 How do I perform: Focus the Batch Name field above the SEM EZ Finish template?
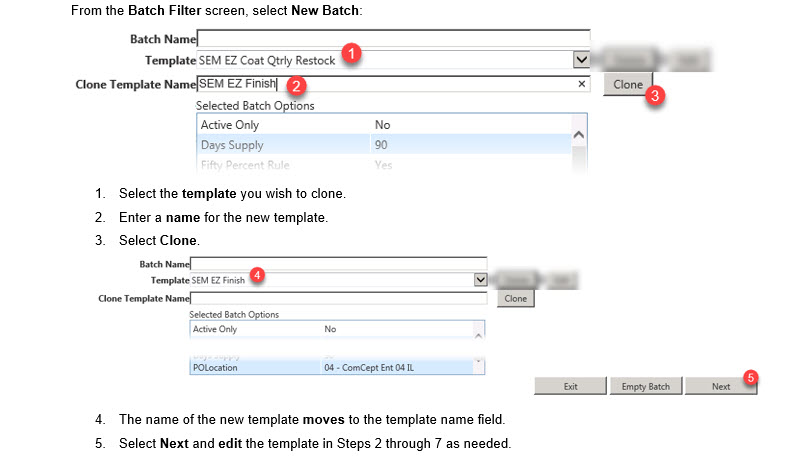(x=340, y=264)
